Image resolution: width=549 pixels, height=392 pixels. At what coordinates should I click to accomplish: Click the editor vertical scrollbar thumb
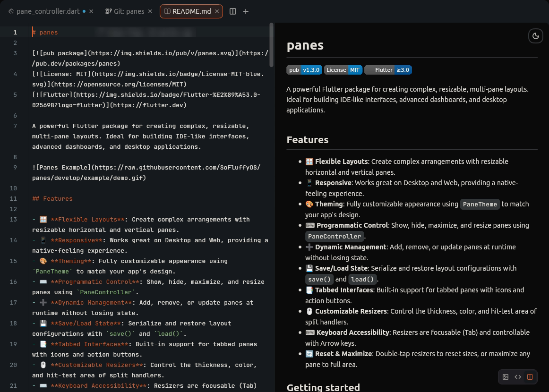point(271,45)
